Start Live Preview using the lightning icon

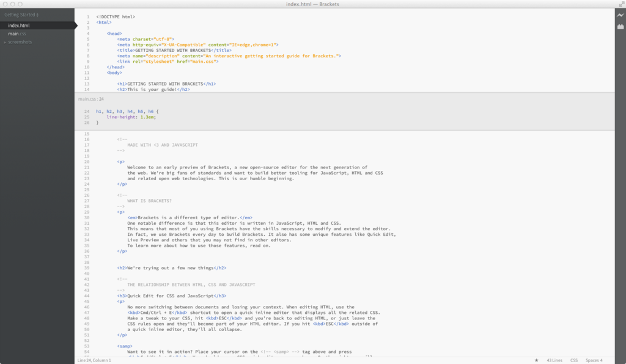(620, 15)
